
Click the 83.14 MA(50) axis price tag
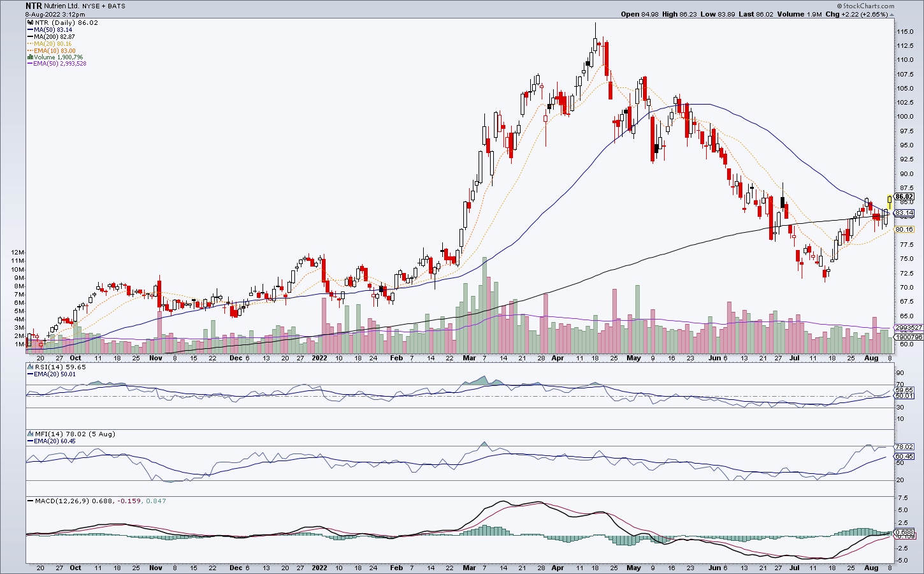coord(904,213)
